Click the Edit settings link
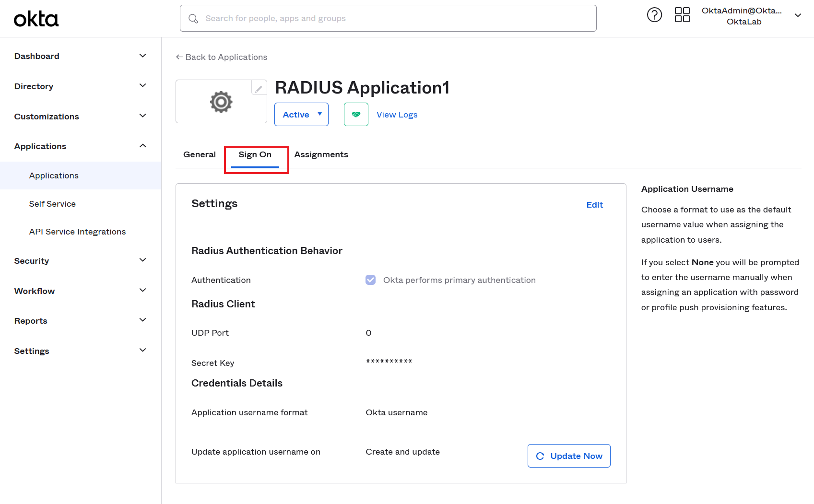Image resolution: width=814 pixels, height=504 pixels. pyautogui.click(x=594, y=205)
